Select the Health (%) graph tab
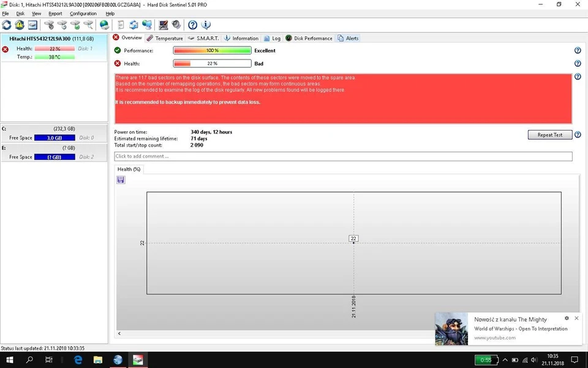The width and height of the screenshot is (588, 368). click(x=129, y=169)
